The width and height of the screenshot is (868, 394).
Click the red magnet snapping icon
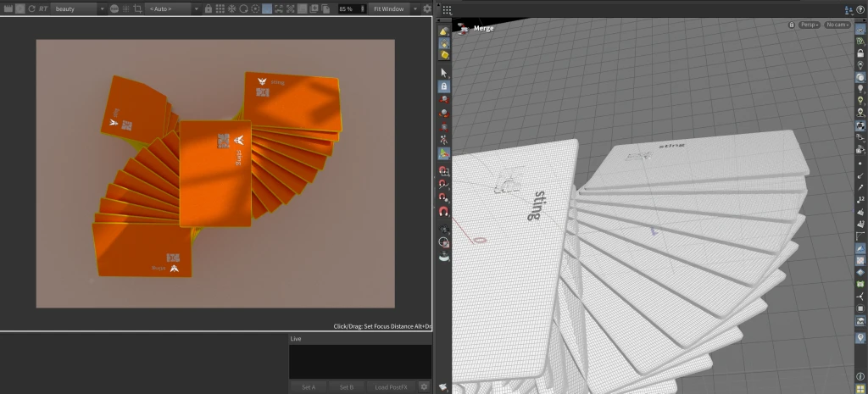[443, 211]
